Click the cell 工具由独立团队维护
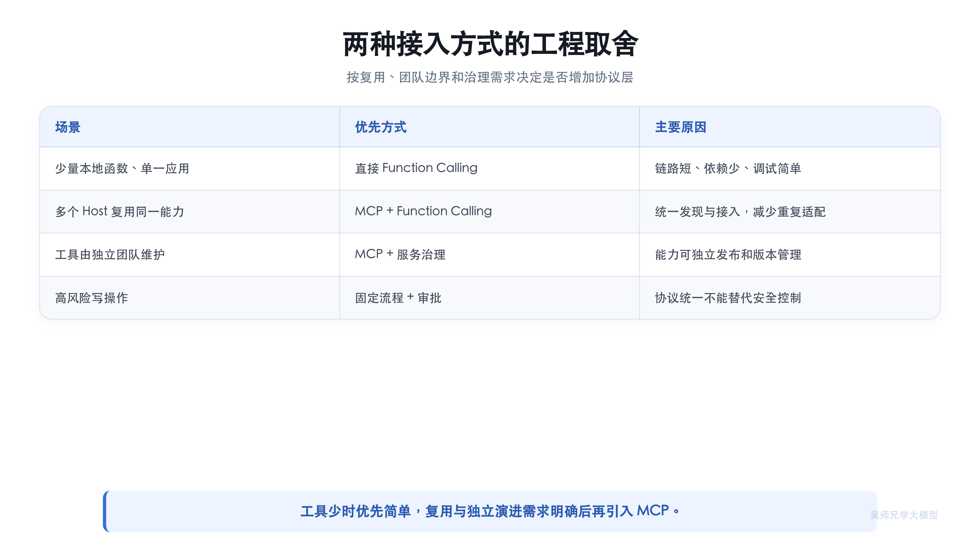 point(190,255)
